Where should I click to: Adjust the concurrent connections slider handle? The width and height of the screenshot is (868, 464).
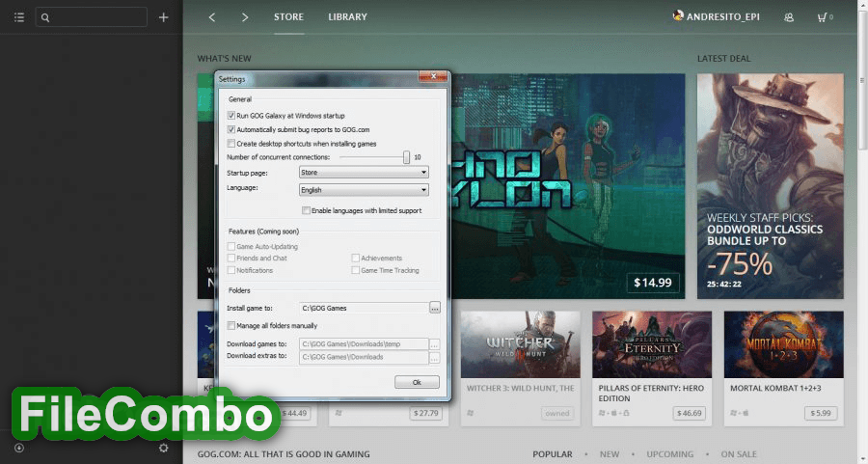coord(406,157)
